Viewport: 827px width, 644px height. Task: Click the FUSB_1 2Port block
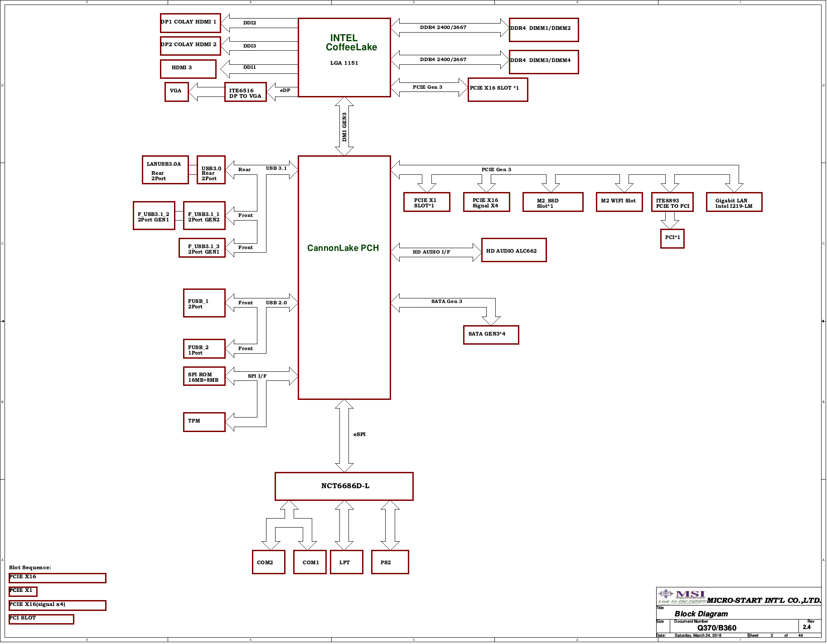(x=204, y=303)
